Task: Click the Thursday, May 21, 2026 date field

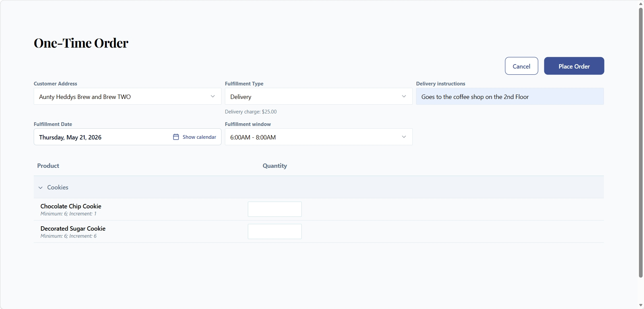Action: (x=101, y=137)
